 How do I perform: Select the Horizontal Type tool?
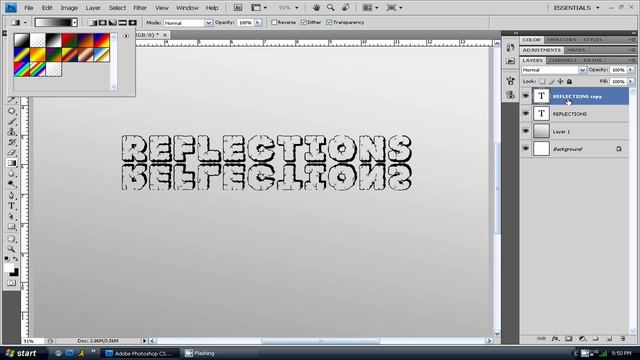point(11,206)
